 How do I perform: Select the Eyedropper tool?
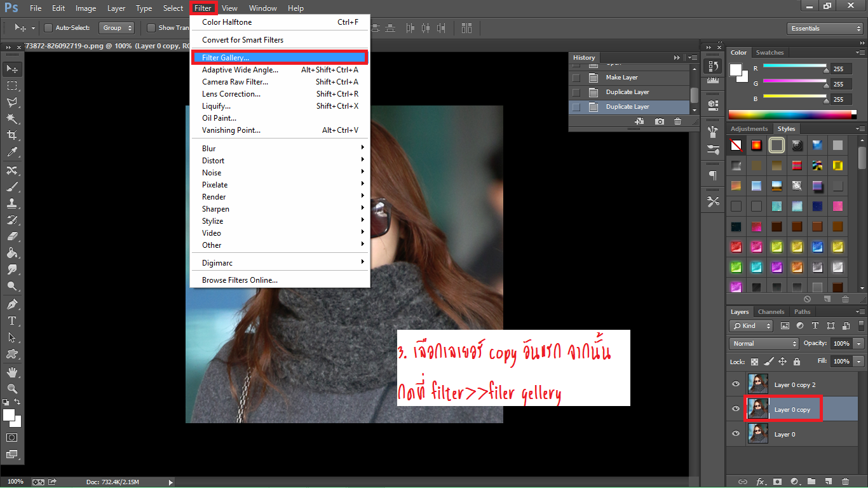pos(12,152)
